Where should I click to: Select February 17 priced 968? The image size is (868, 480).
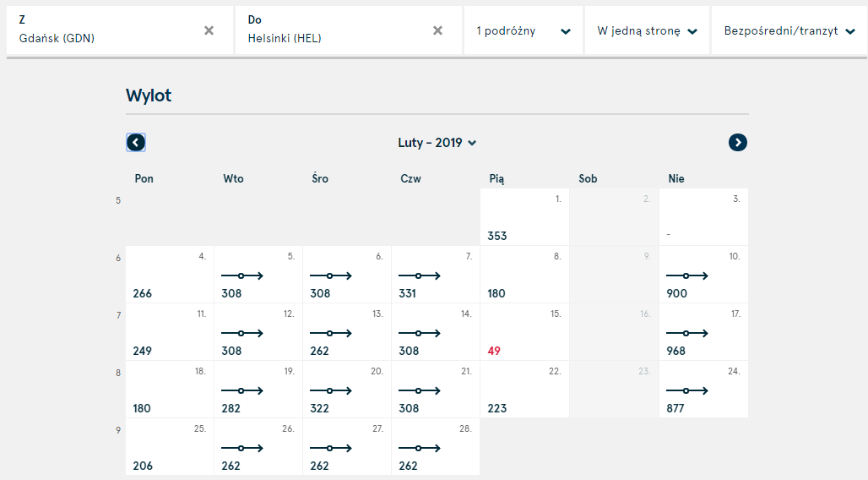click(x=703, y=332)
